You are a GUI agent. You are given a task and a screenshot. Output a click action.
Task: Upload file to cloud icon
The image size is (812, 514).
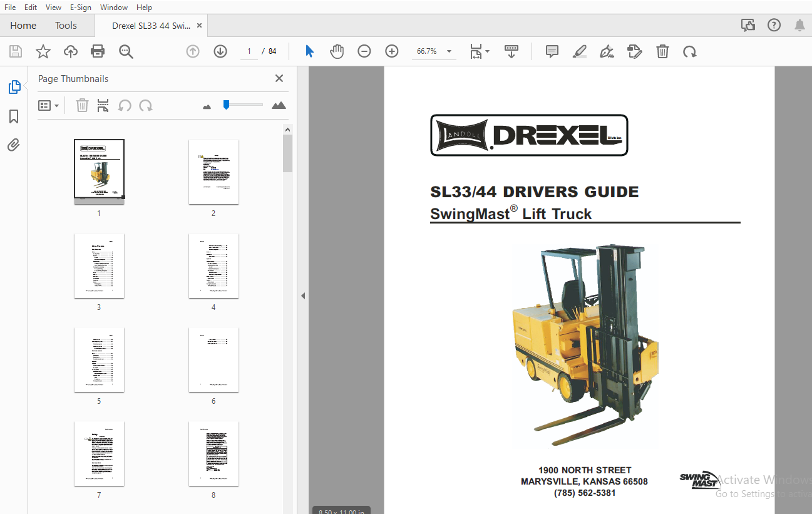click(71, 51)
